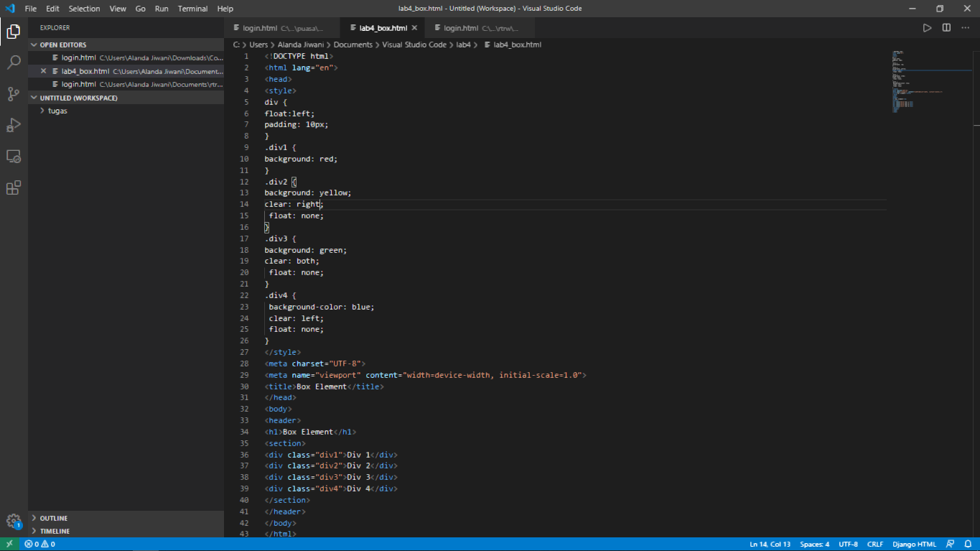
Task: Open the Explorer view in activity bar
Action: click(x=14, y=32)
